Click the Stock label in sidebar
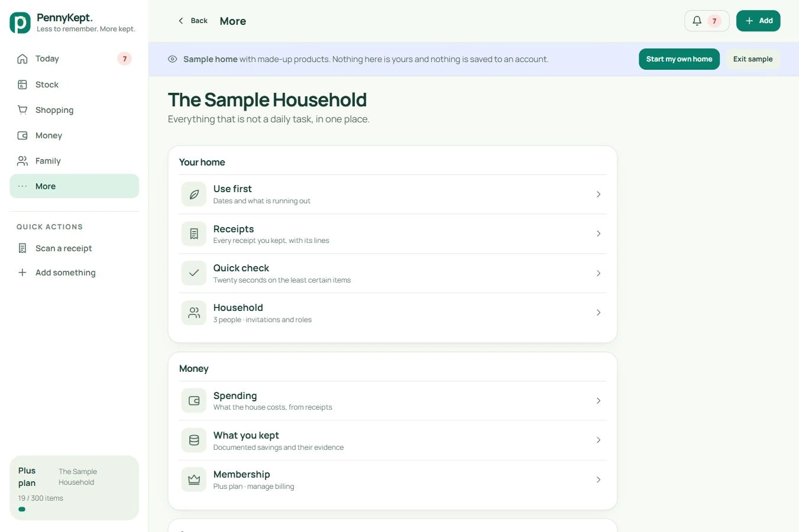The width and height of the screenshot is (799, 532). click(47, 85)
